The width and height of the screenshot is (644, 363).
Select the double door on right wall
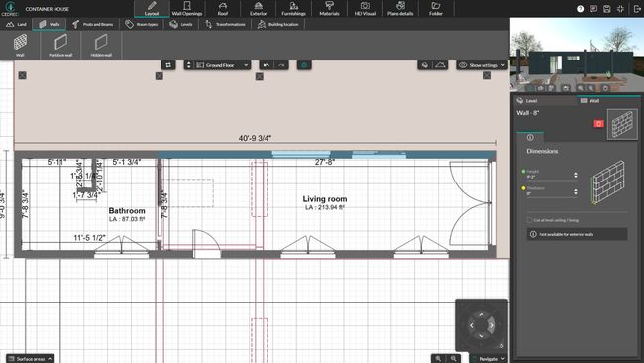point(472,202)
